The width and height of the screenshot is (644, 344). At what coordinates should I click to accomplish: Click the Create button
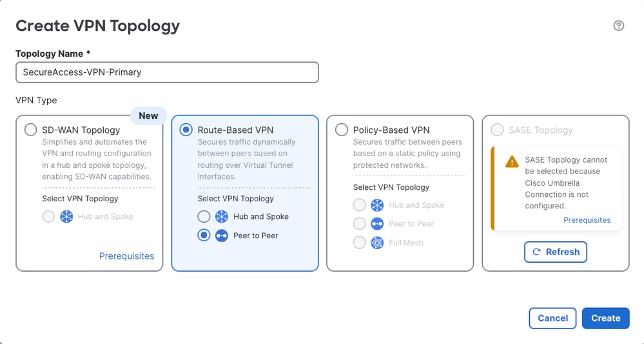click(x=605, y=318)
